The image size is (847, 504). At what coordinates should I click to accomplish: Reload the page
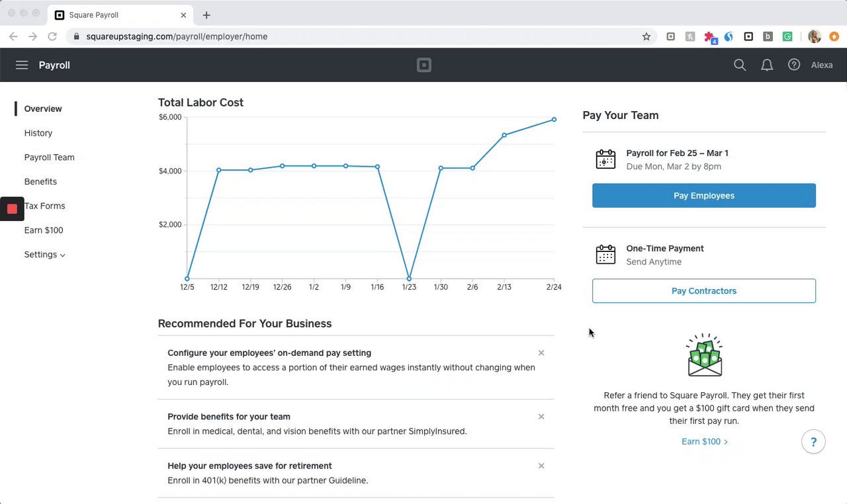click(52, 36)
